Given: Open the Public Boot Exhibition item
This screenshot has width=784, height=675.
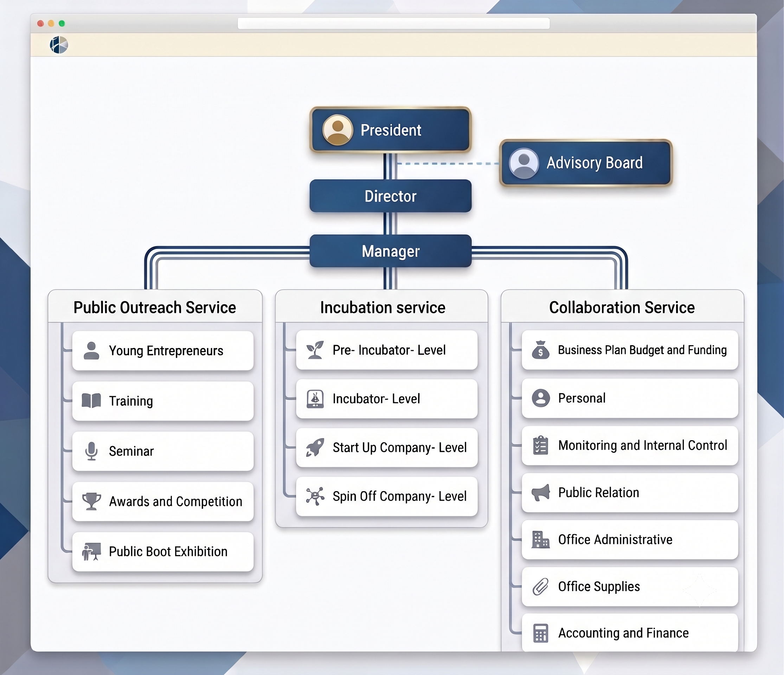Looking at the screenshot, I should (163, 552).
